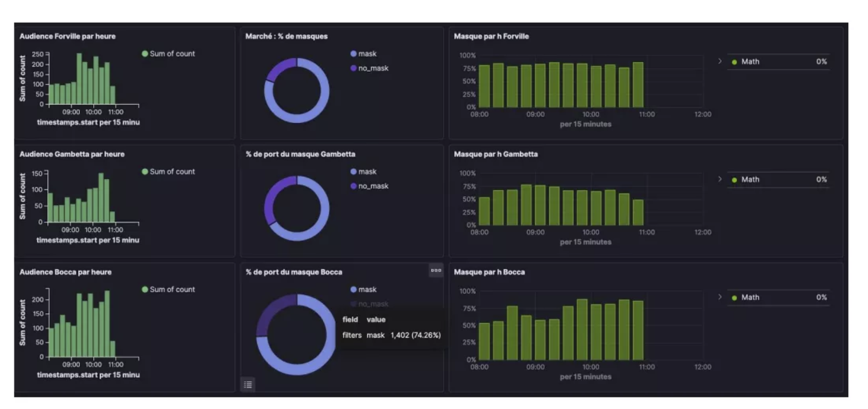Click Math legend dot in Bocca mask chart
868x409 pixels.
(734, 298)
